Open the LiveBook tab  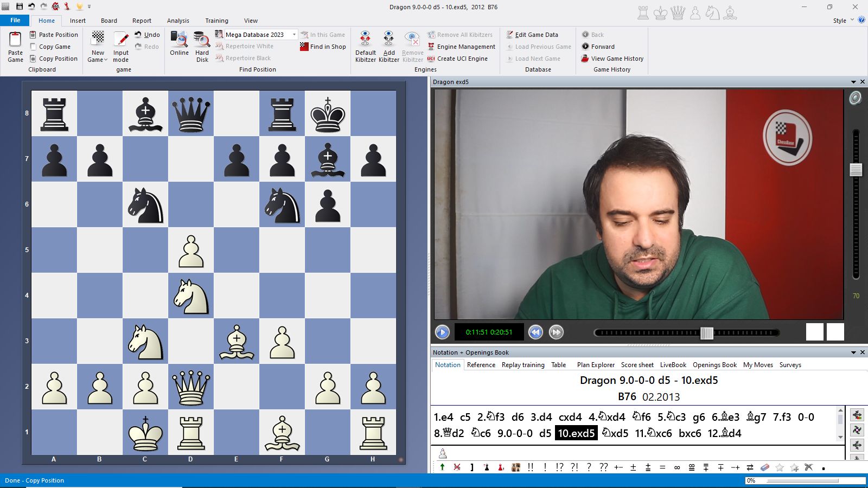[673, 365]
